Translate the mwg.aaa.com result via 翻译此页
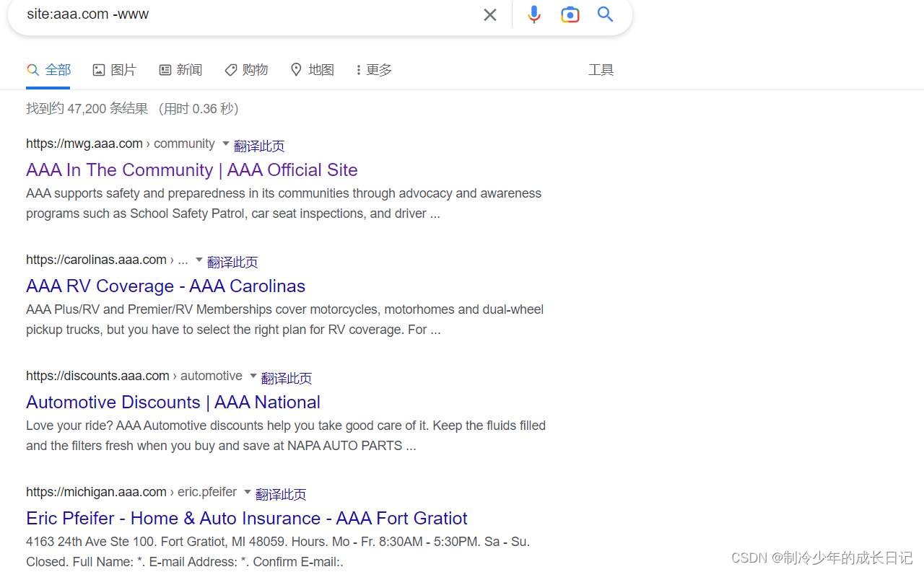 click(259, 146)
